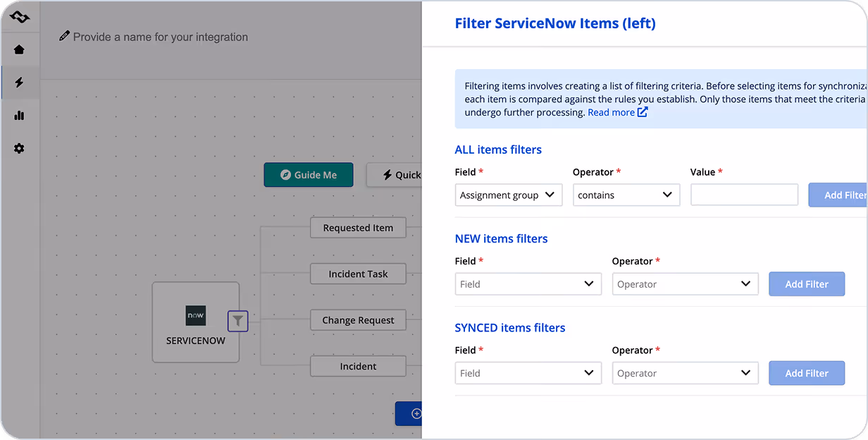This screenshot has height=440, width=868.
Task: Click Add Filter under SYNCED items filters
Action: (x=806, y=373)
